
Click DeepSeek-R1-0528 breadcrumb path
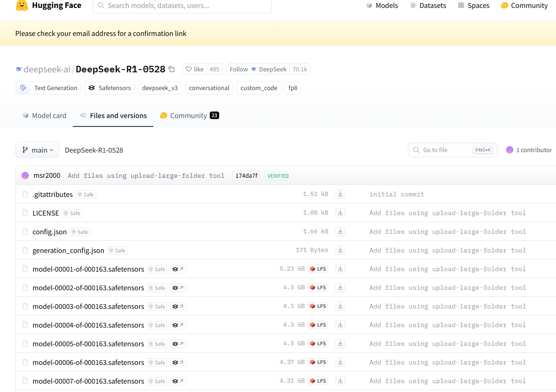point(94,150)
